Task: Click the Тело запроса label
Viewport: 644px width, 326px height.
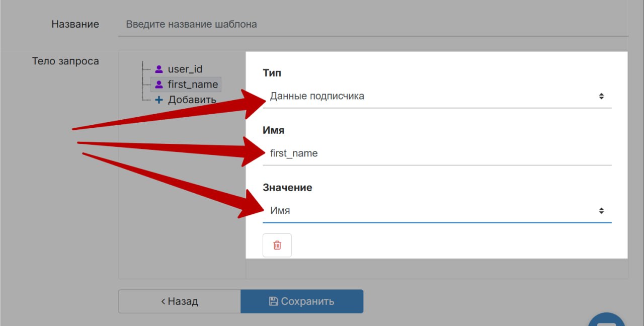Action: [65, 61]
